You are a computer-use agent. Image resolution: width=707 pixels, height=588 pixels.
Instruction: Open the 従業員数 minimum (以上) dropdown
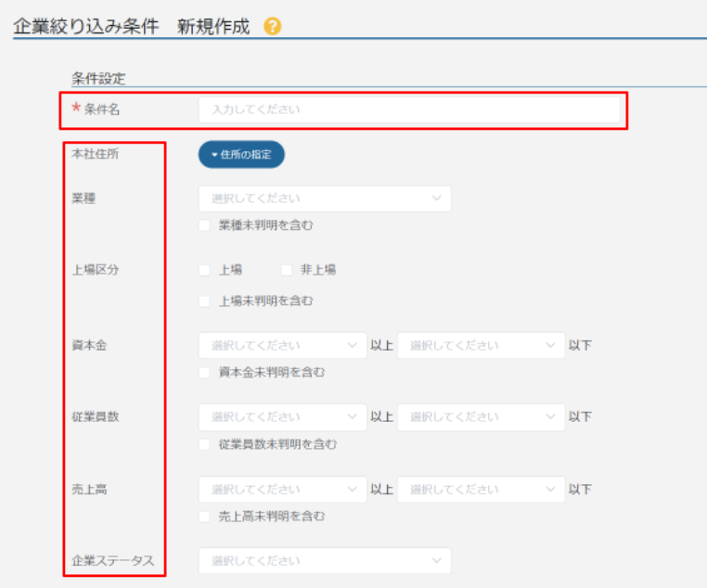[282, 416]
